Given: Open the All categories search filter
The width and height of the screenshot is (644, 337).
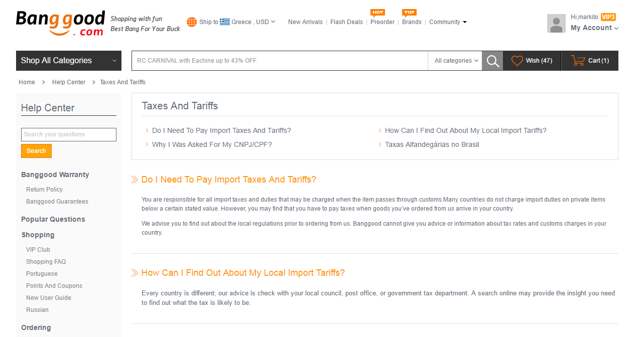Looking at the screenshot, I should point(456,61).
